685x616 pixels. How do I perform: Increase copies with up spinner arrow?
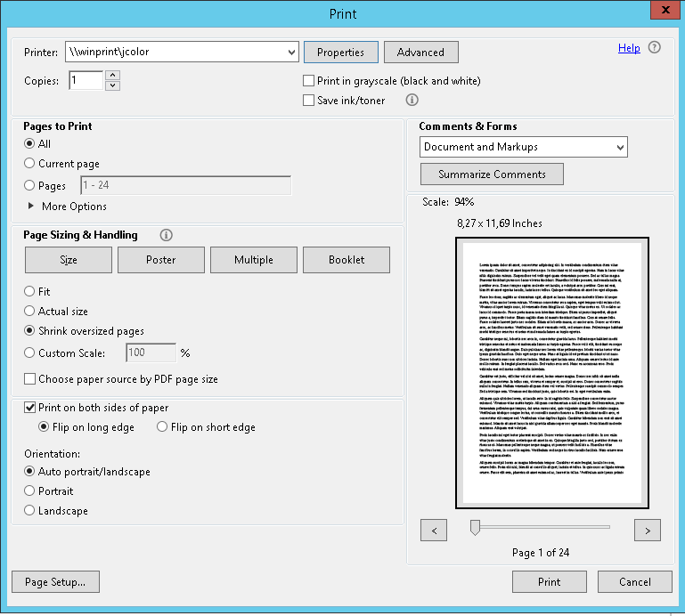tap(112, 76)
